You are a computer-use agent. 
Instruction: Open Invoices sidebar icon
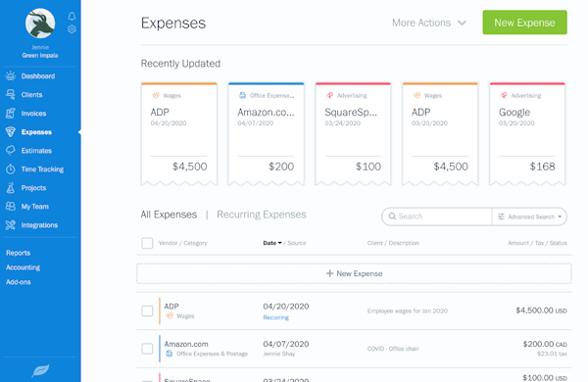click(x=11, y=114)
